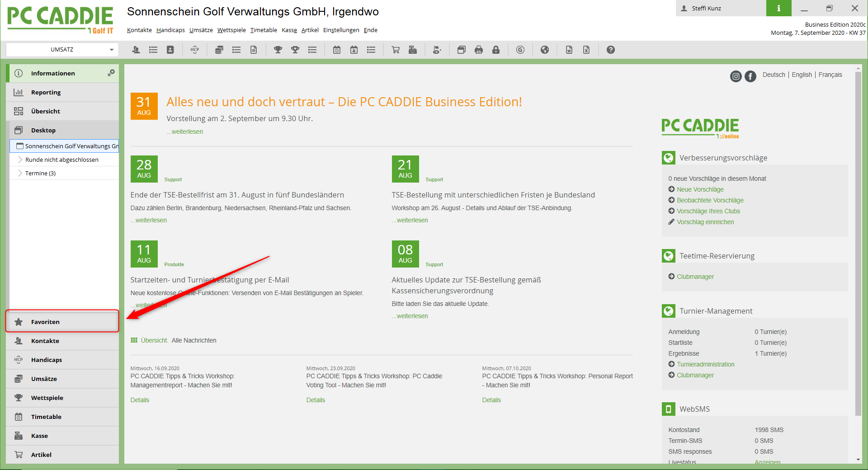Viewport: 868px width, 470px height.
Task: Open the Turnieradministration link
Action: [705, 364]
